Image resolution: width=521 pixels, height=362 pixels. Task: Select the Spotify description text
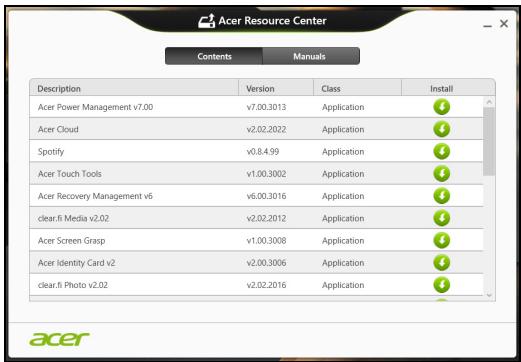[51, 152]
